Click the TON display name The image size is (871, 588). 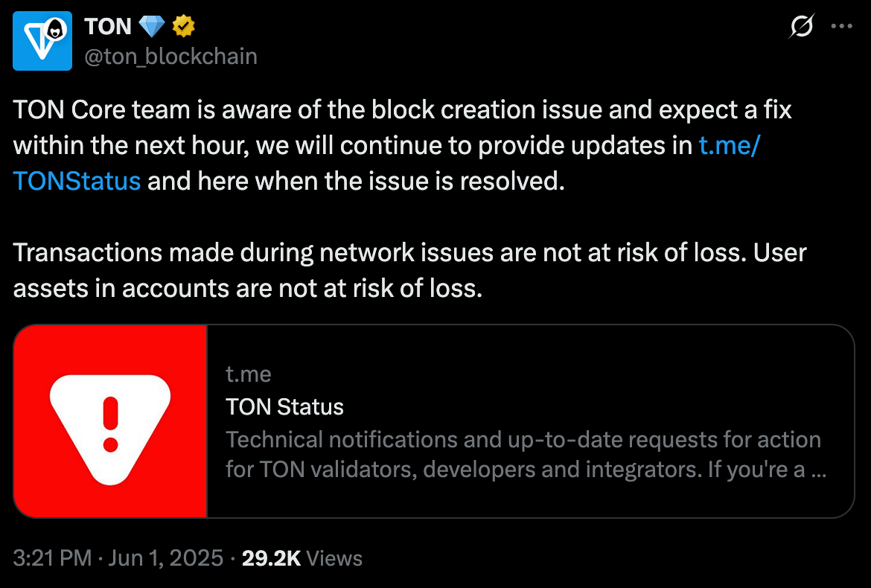pos(108,26)
